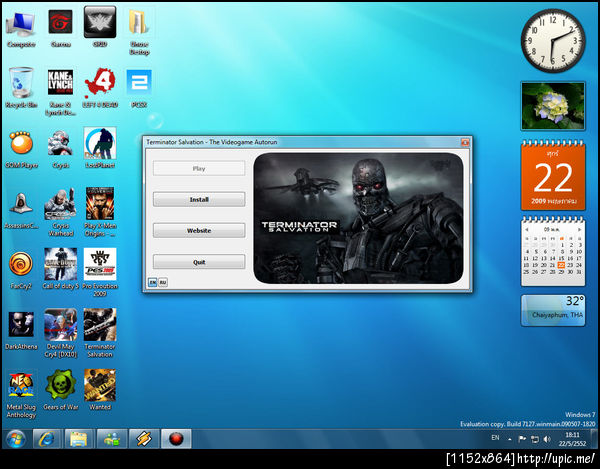Select the Call of Duty 5 shortcut
Image resolution: width=600 pixels, height=469 pixels.
click(x=60, y=269)
